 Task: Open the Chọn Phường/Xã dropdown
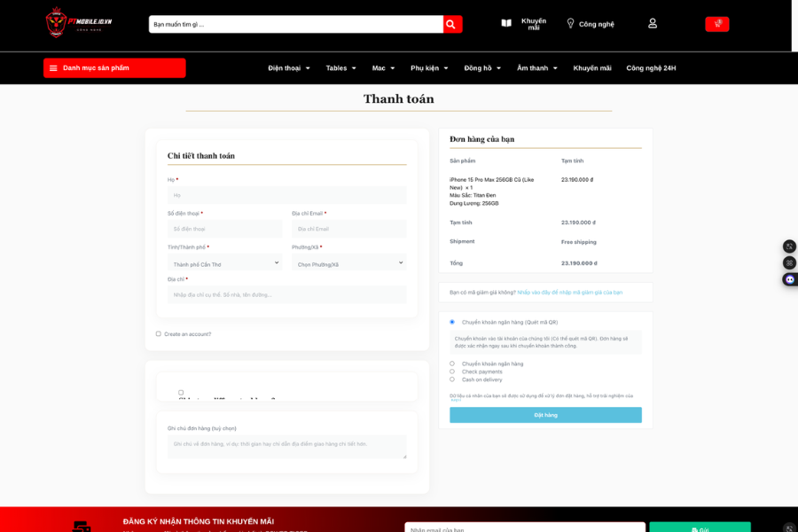point(348,262)
